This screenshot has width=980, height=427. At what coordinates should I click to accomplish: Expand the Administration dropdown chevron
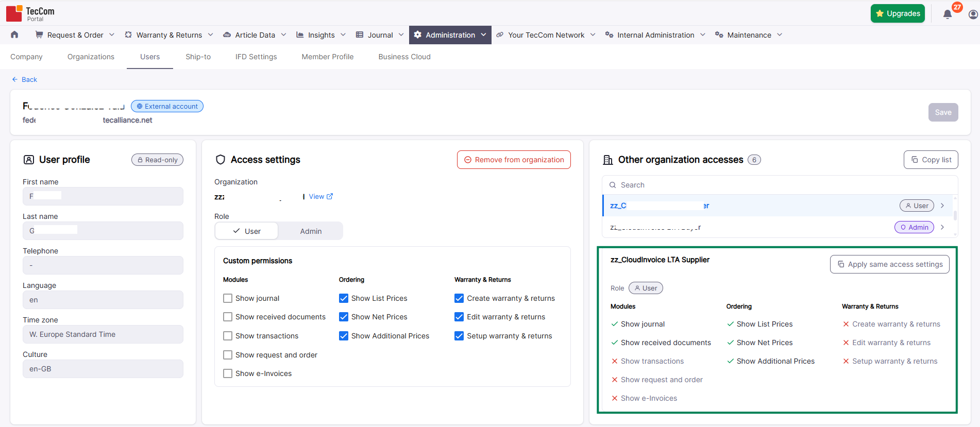[x=483, y=35]
